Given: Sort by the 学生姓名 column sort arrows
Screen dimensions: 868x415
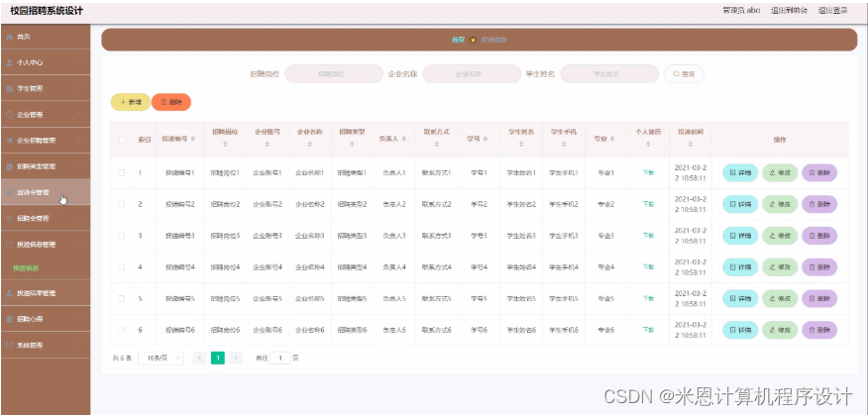Looking at the screenshot, I should [x=521, y=145].
